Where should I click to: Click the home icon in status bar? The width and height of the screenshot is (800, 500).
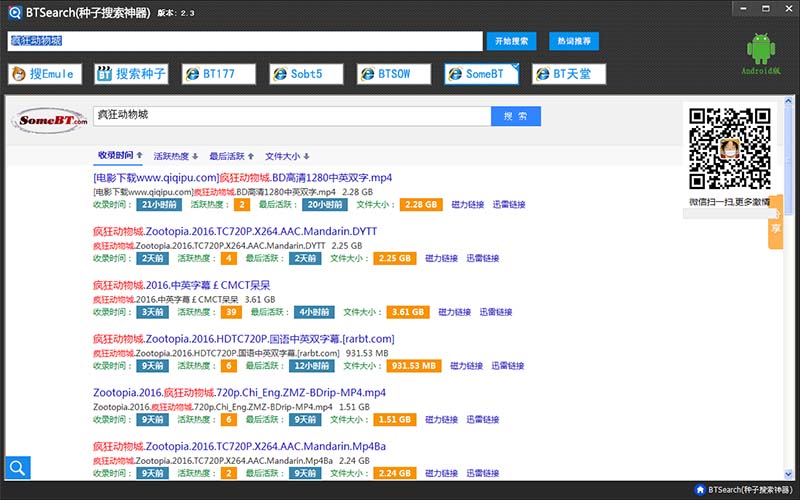pyautogui.click(x=700, y=490)
